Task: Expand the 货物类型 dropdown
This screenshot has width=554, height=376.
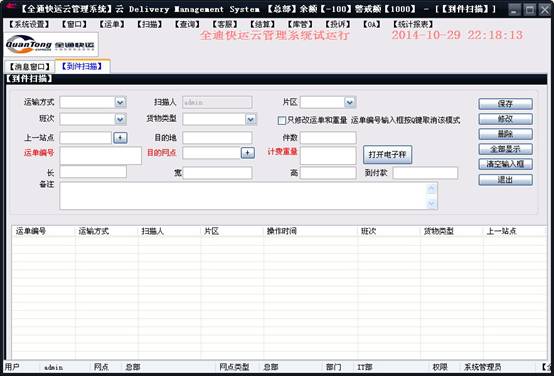Action: point(251,119)
